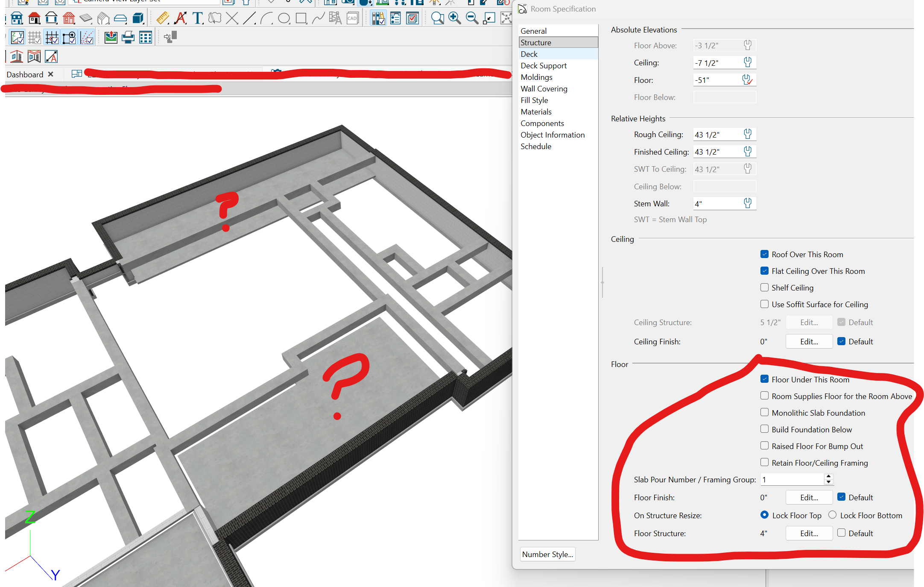Click Edit button for Floor Structure
The height and width of the screenshot is (587, 924).
[x=809, y=533]
